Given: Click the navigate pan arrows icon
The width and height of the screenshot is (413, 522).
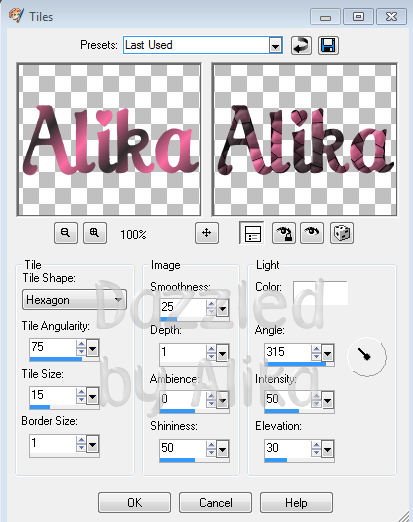Looking at the screenshot, I should [x=207, y=233].
